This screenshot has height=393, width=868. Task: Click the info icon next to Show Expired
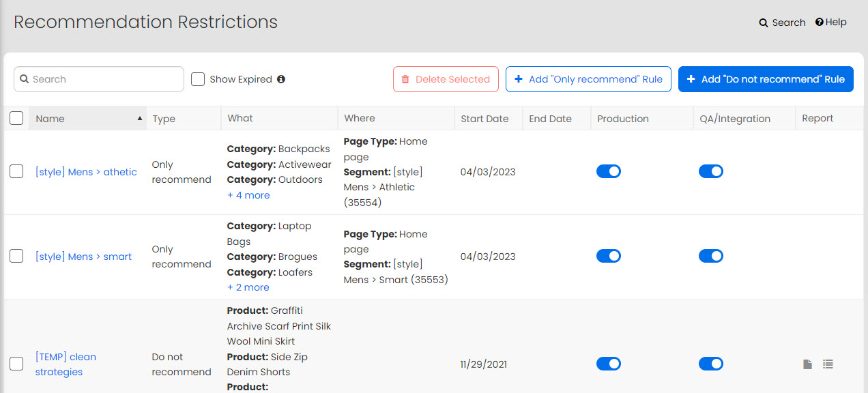coord(281,79)
